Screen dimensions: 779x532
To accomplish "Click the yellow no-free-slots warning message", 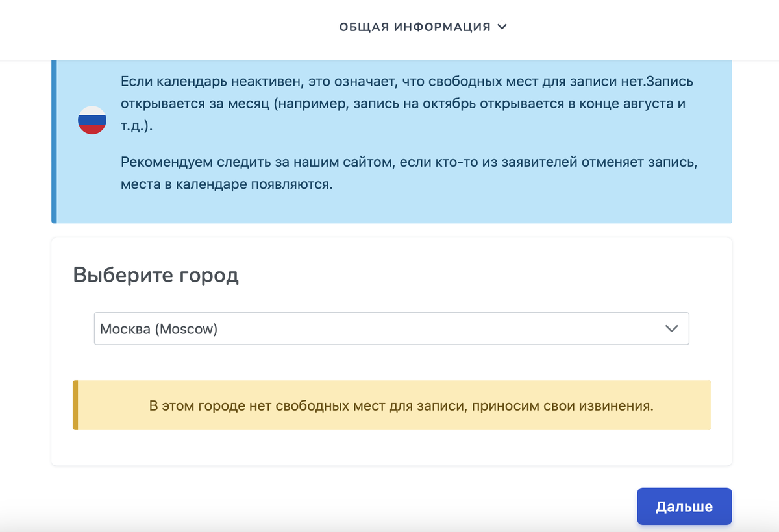I will (391, 405).
